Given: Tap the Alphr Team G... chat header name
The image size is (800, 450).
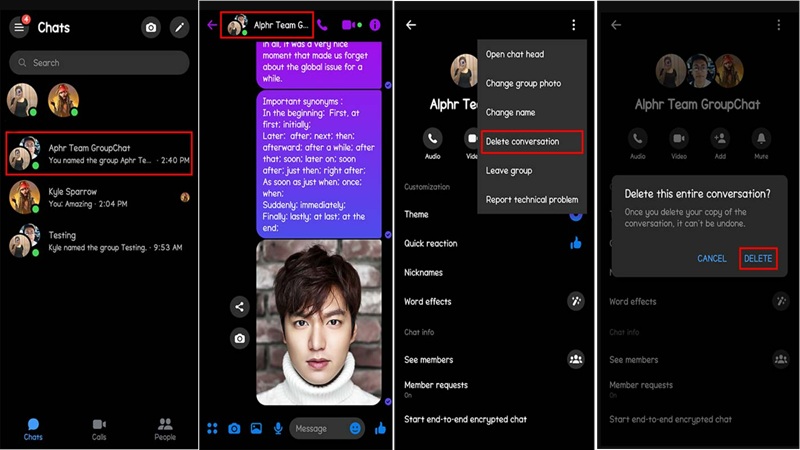Looking at the screenshot, I should [281, 25].
